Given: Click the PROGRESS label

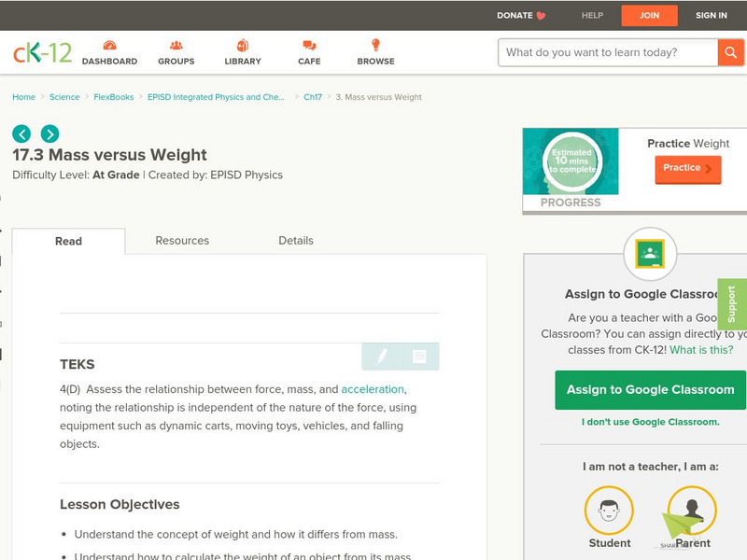Looking at the screenshot, I should pyautogui.click(x=571, y=203).
